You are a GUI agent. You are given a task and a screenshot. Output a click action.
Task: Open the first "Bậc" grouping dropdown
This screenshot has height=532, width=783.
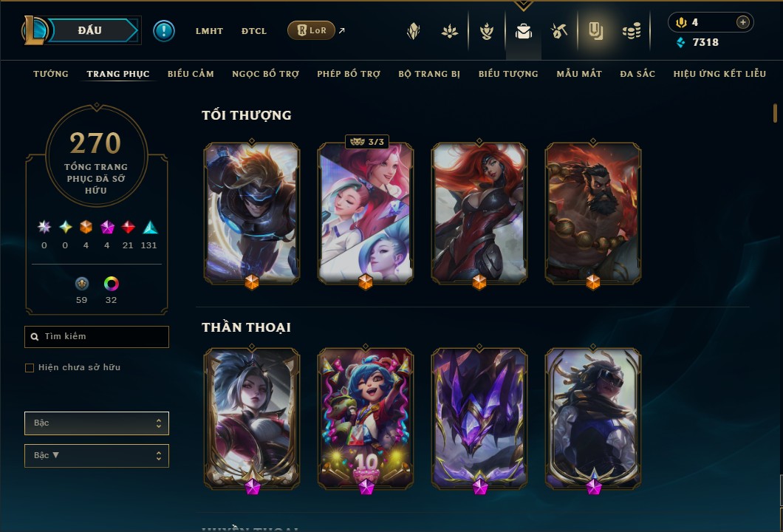(x=96, y=423)
